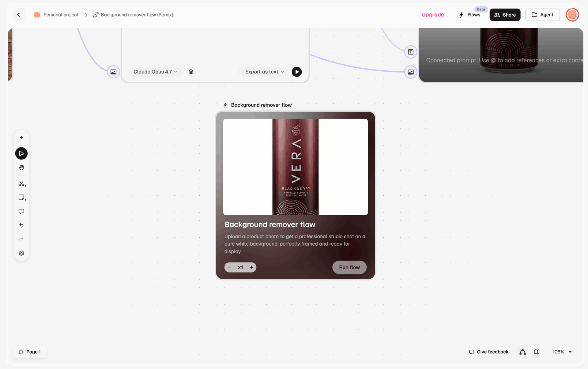Open the Flows beta menu

[x=470, y=15]
